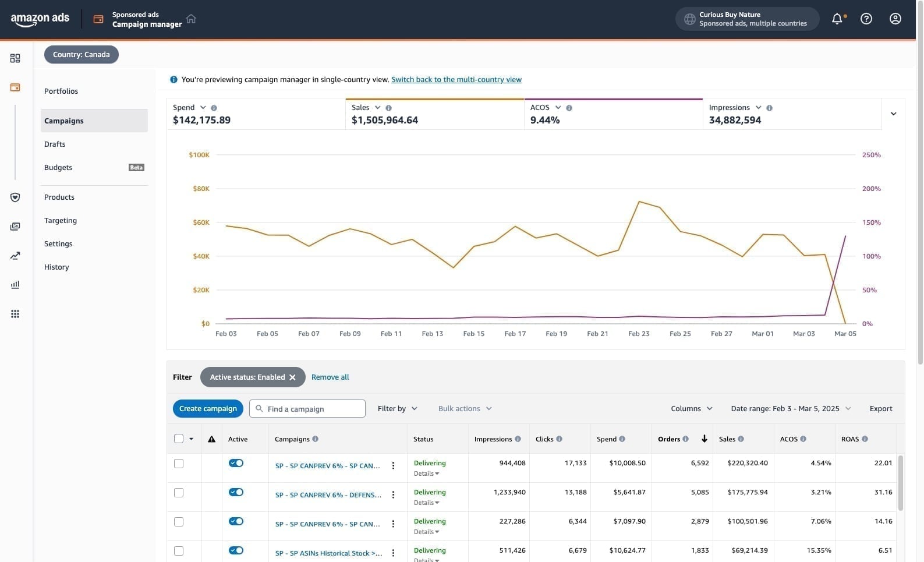Viewport: 924px width, 562px height.
Task: Toggle active switch for the $10,008.50 spend campaign
Action: pyautogui.click(x=236, y=463)
